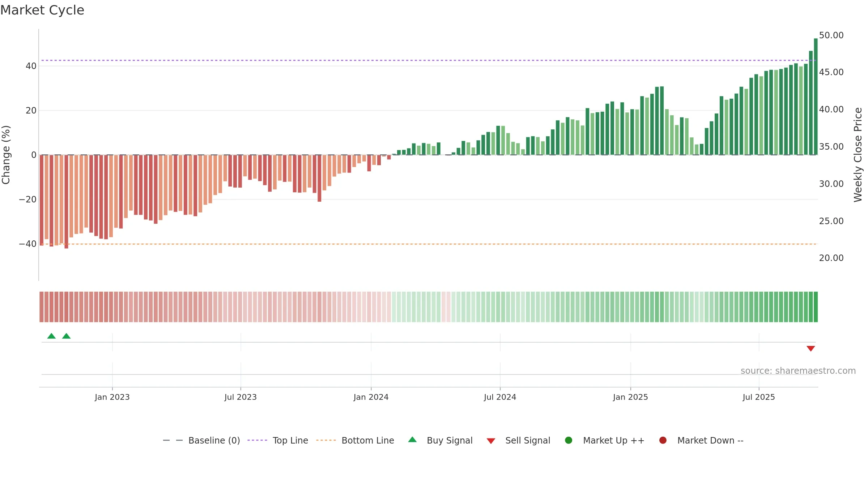Toggle the Market Up ++ legend entry
The image size is (868, 488).
(604, 440)
